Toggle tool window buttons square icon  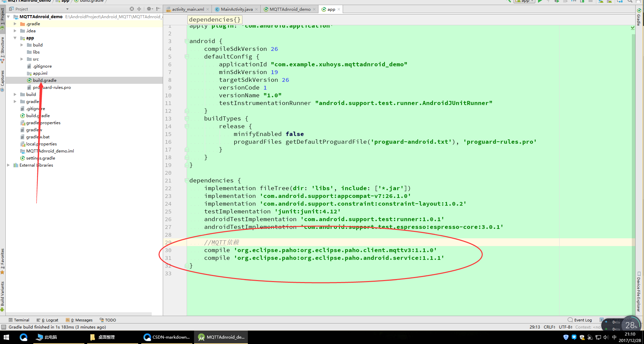(x=3, y=327)
